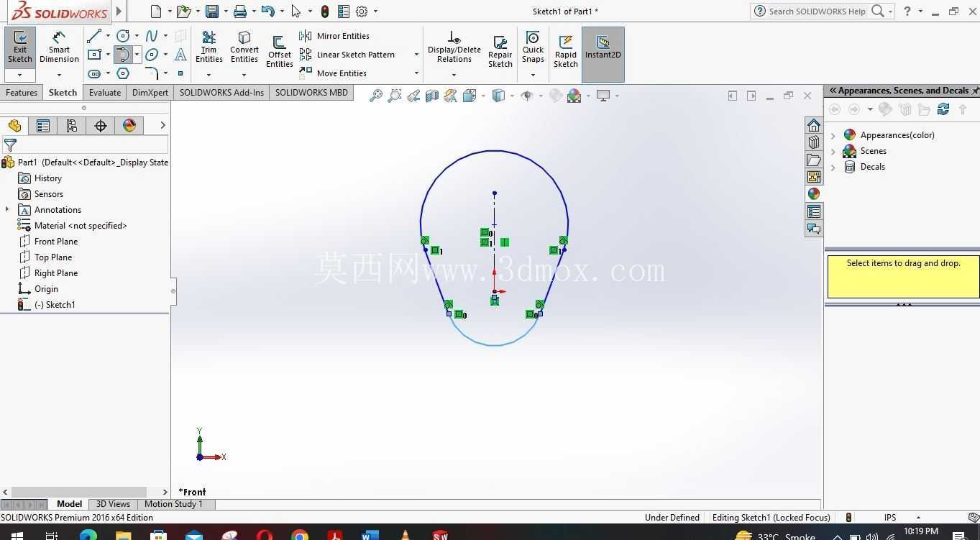Select the Text sketch tool
This screenshot has height=540, width=980.
pos(180,54)
